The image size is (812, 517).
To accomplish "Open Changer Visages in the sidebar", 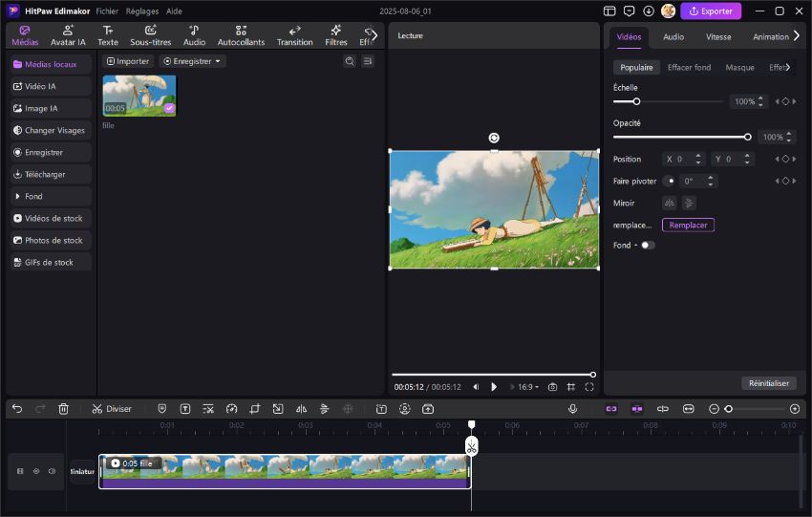I will pyautogui.click(x=51, y=130).
